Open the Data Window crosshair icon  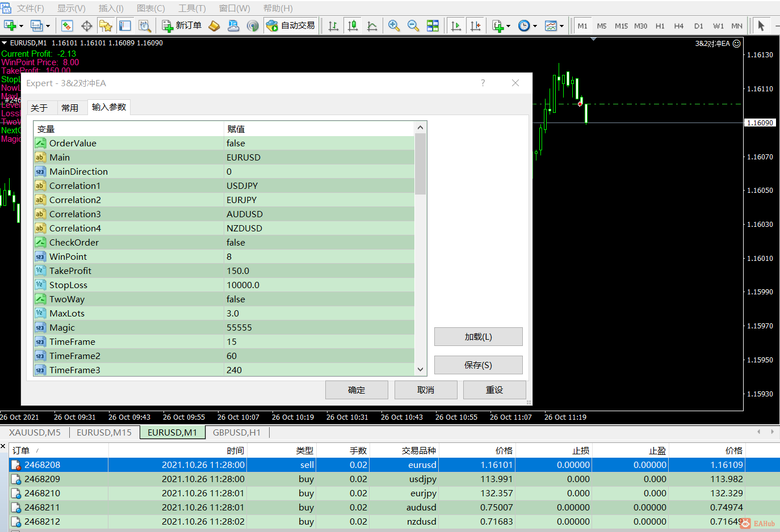(87, 26)
